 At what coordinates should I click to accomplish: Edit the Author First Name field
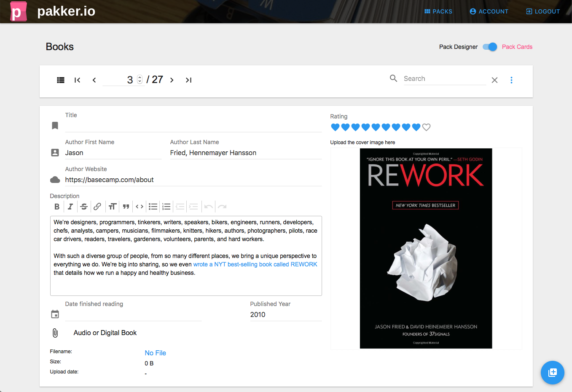click(113, 153)
